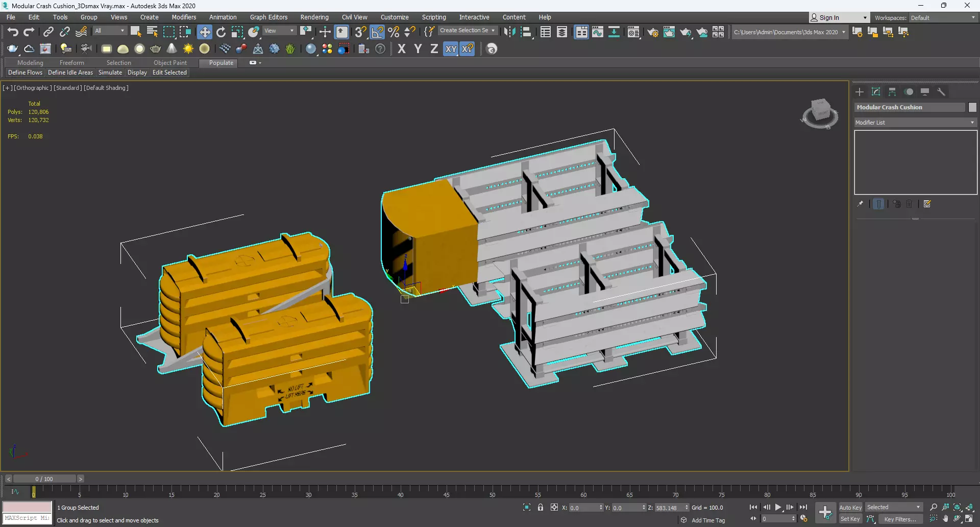
Task: Open the Utilities wrench panel tab
Action: coord(941,92)
